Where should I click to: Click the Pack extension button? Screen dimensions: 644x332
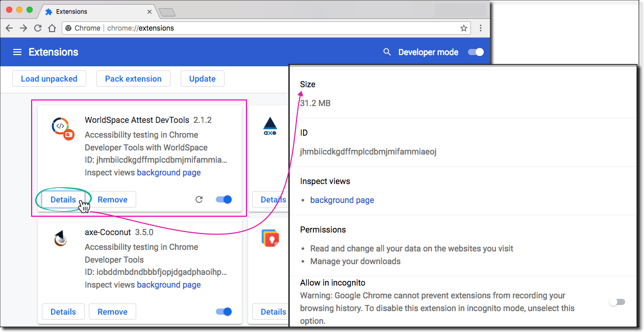coord(133,79)
